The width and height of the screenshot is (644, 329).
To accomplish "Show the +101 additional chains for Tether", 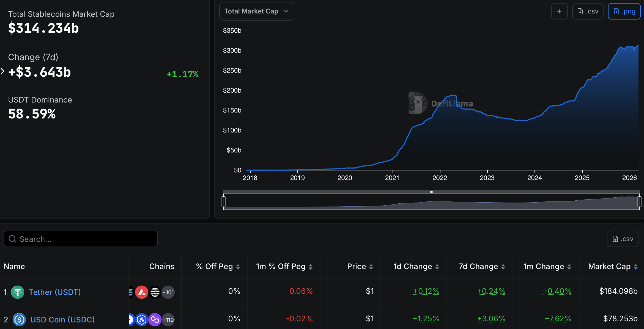I will pyautogui.click(x=168, y=292).
